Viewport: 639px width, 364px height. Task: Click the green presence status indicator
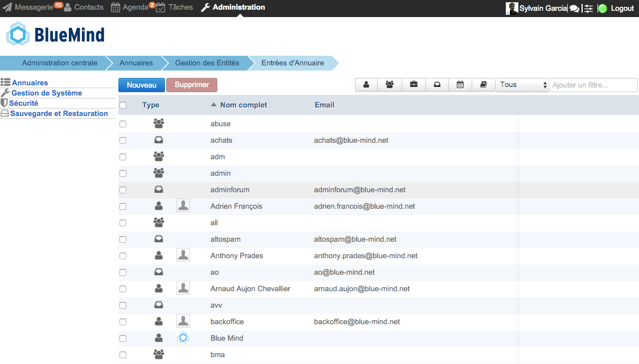click(x=603, y=8)
